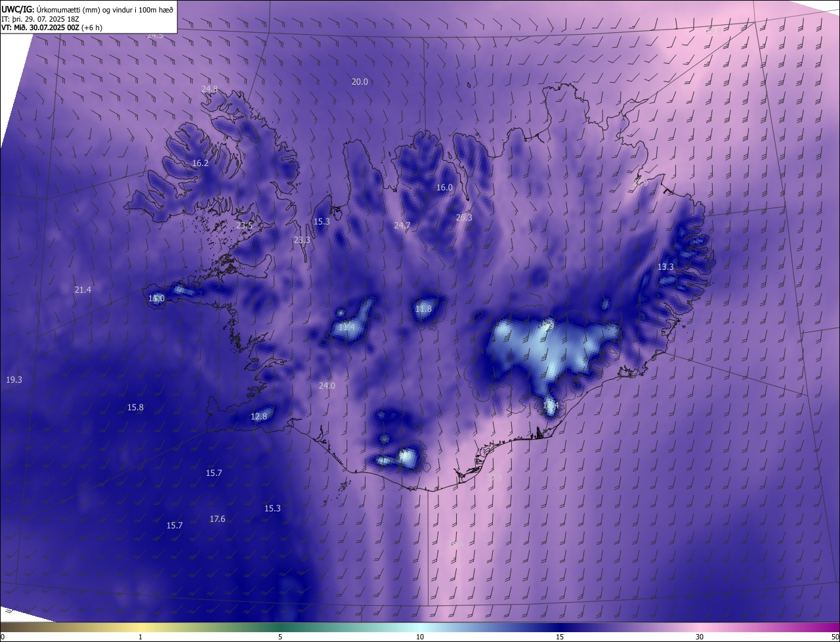
Task: Click the 50 tick on the colour scale
Action: pyautogui.click(x=835, y=637)
